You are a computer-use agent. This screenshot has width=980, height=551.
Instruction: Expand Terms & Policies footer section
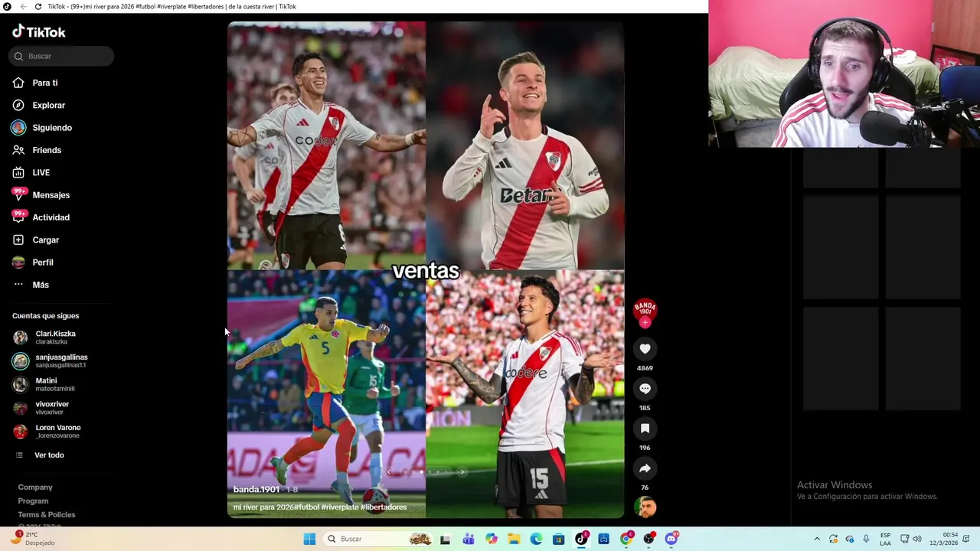(47, 514)
